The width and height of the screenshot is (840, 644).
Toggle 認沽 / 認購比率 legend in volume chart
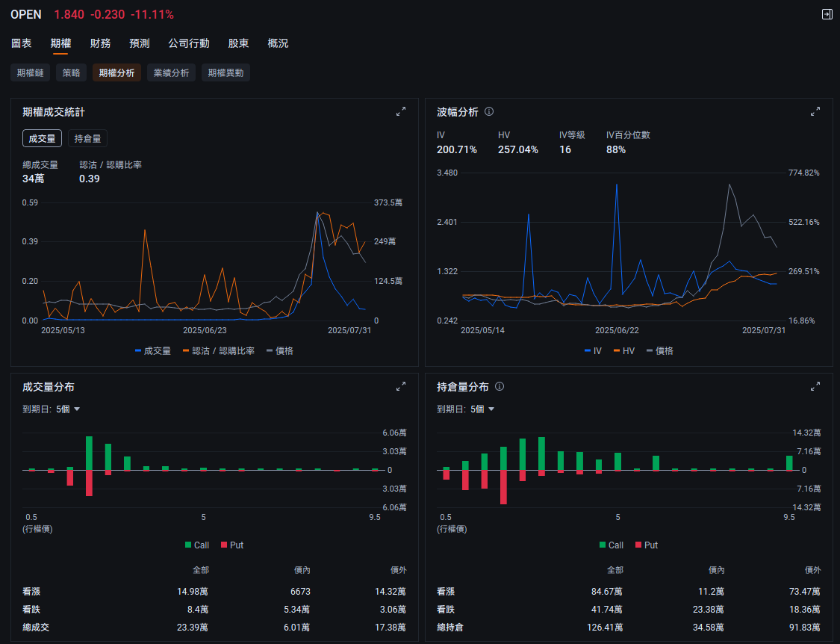[218, 350]
